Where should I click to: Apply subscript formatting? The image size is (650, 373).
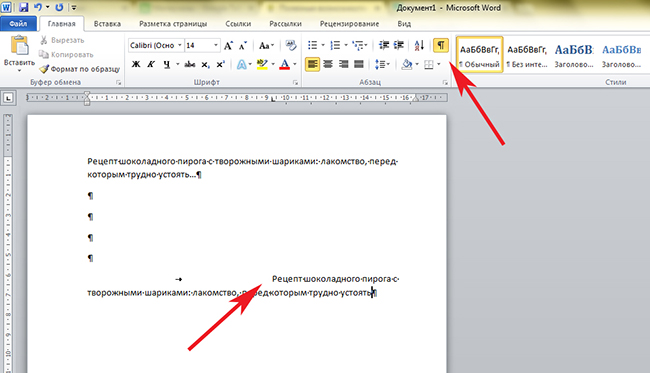pos(205,65)
